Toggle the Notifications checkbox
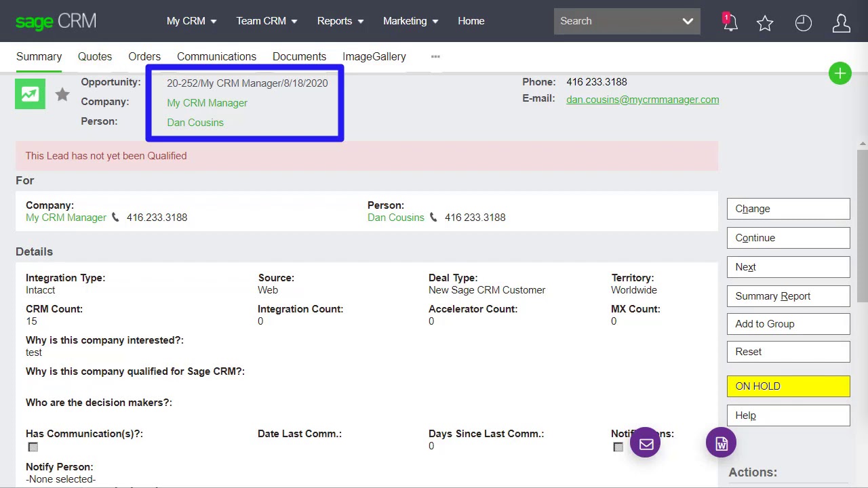 (x=618, y=447)
